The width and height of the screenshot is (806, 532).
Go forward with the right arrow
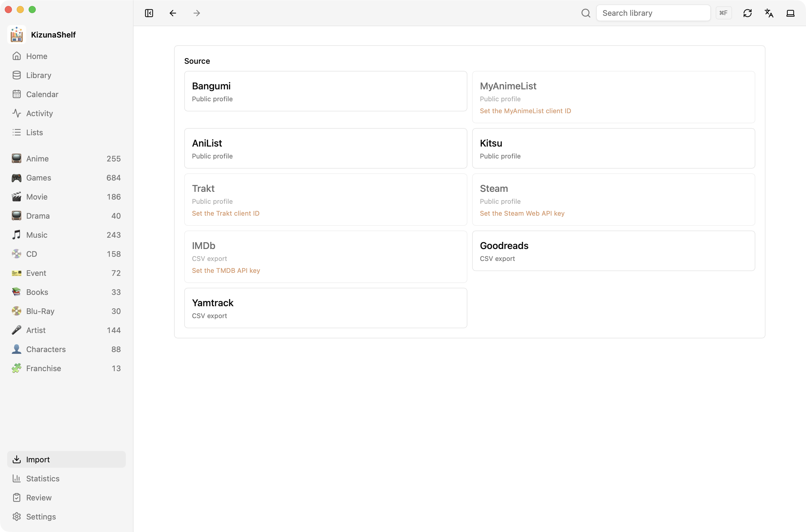click(196, 13)
